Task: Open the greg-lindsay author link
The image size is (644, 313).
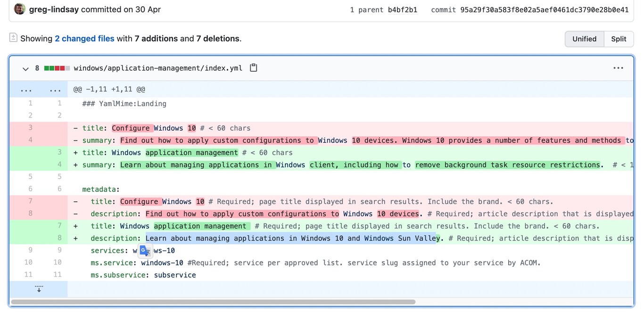Action: click(x=54, y=9)
